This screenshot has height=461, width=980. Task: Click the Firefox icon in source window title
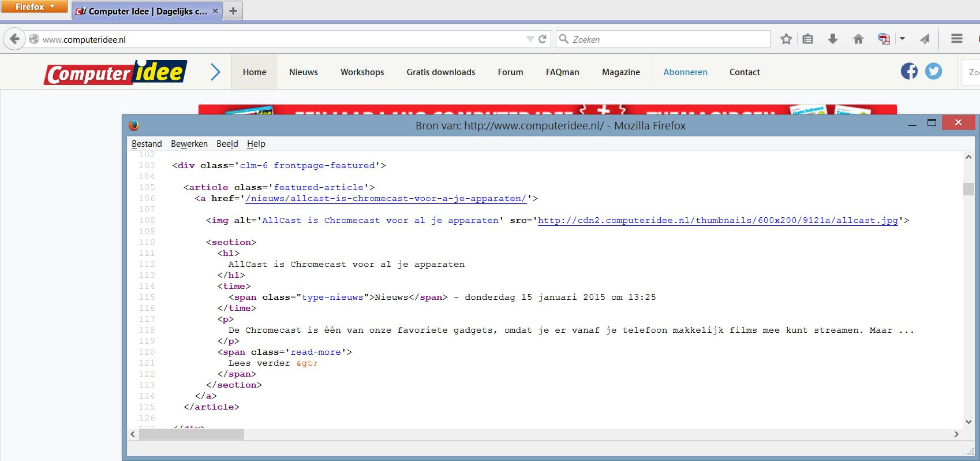click(134, 125)
